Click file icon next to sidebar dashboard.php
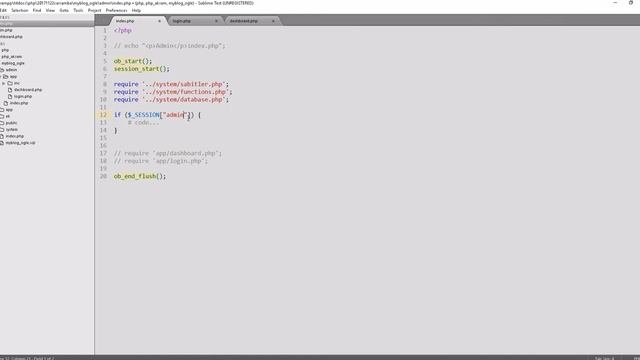Screen dimensions: 640x360 [10, 90]
